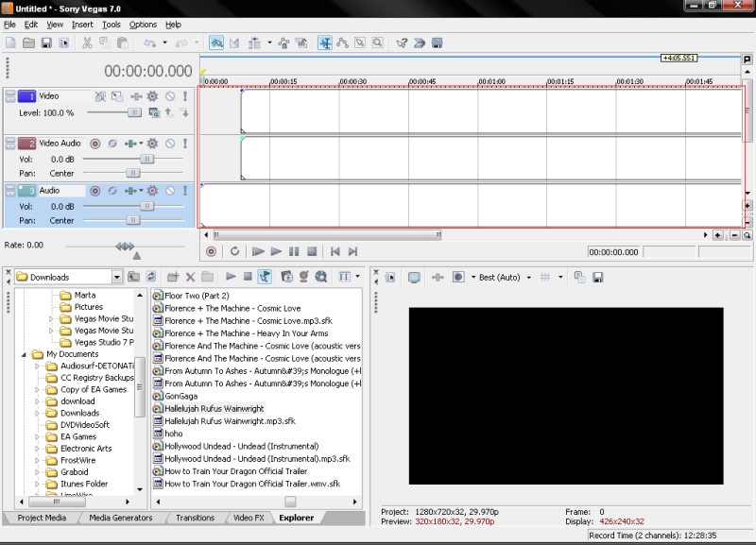
Task: Expand the My Documents tree node
Action: click(x=26, y=354)
